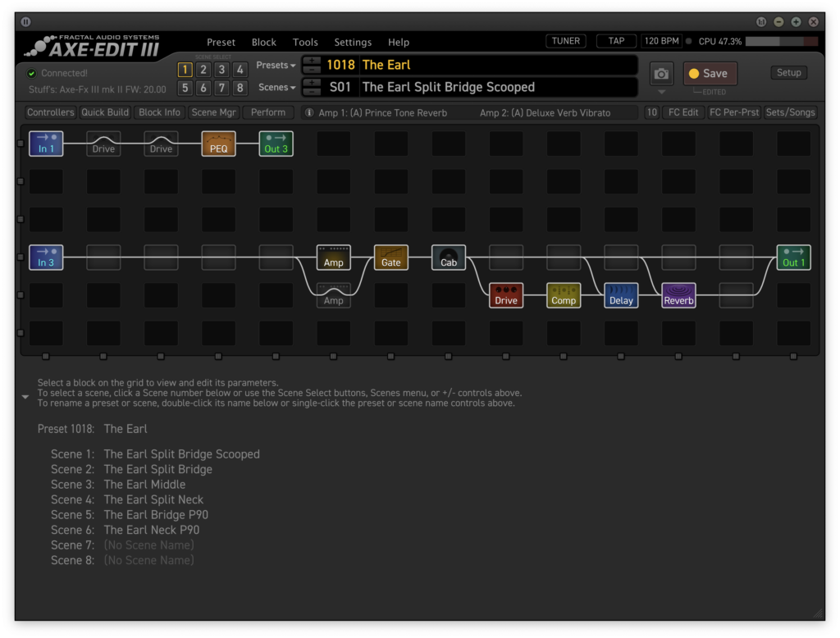
Task: Click the scene name field S01
Action: [498, 87]
